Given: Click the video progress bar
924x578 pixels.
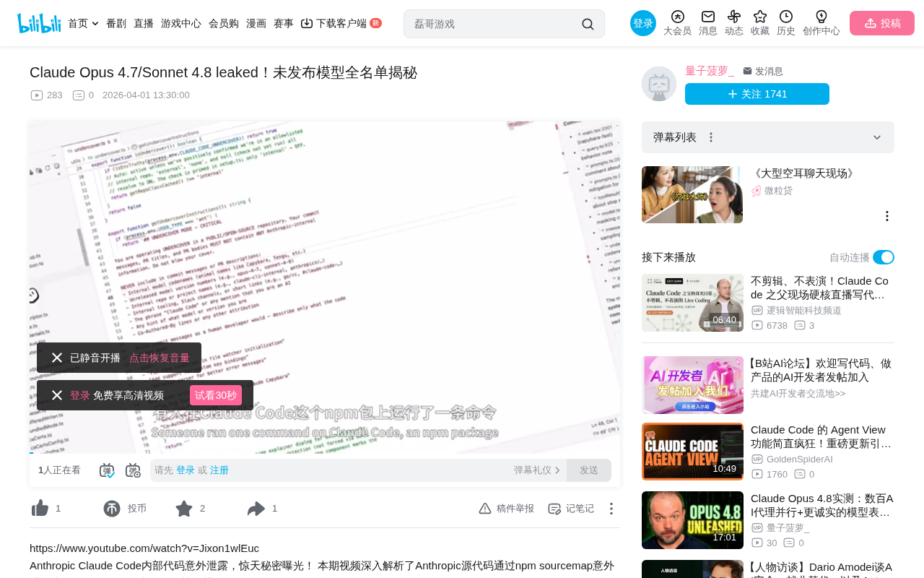Looking at the screenshot, I should (x=325, y=453).
